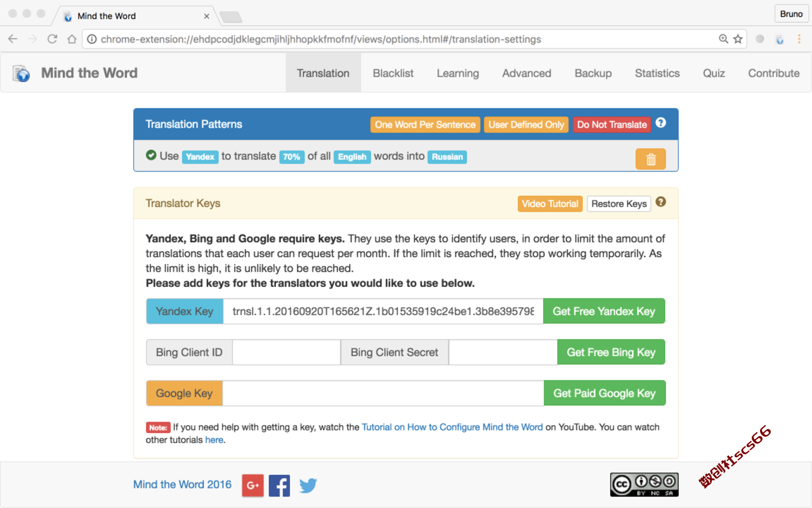Click the Translation Patterns panel title
Viewport: 812px width, 508px height.
tap(194, 124)
